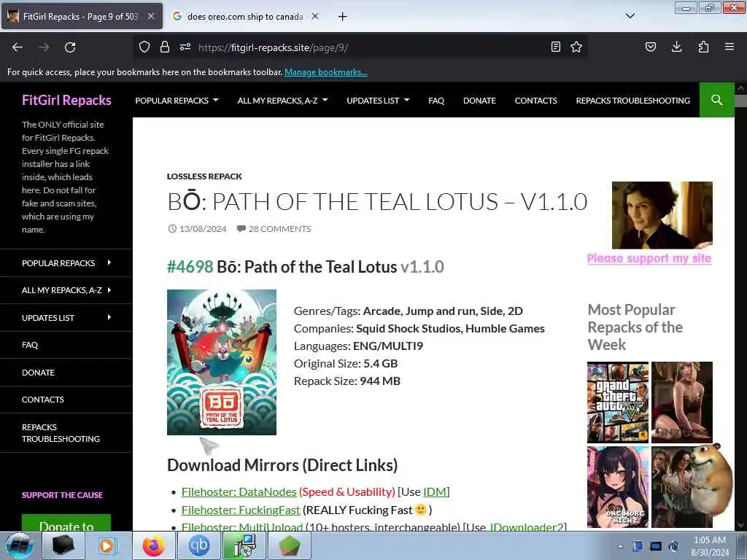Switch to the oreo.com ship to canada tab
Image resolution: width=747 pixels, height=560 pixels.
[x=245, y=17]
